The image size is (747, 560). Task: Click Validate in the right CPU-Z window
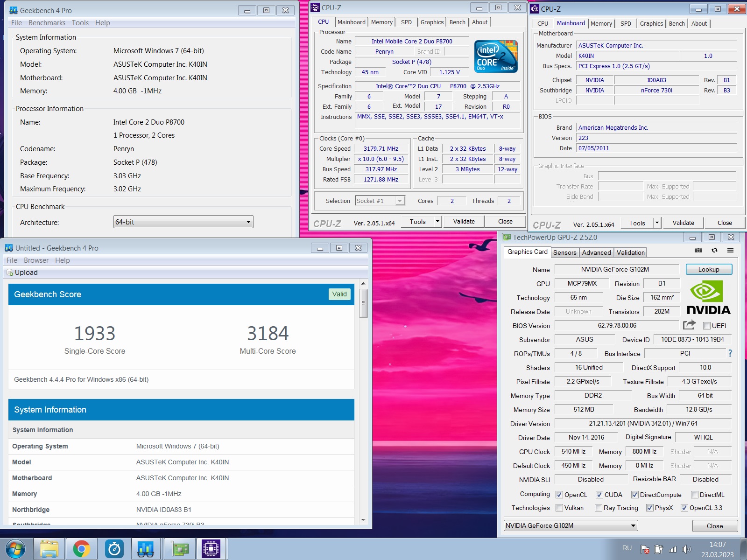pyautogui.click(x=683, y=223)
